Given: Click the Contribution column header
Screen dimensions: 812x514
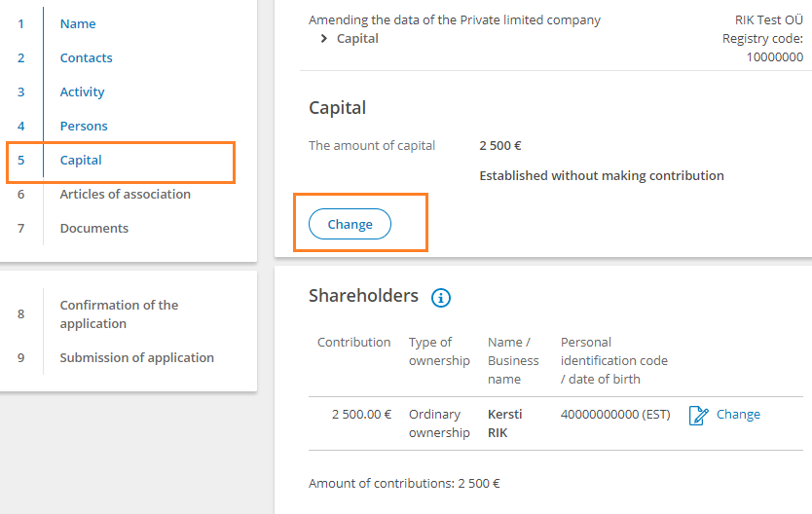Looking at the screenshot, I should (x=353, y=342).
